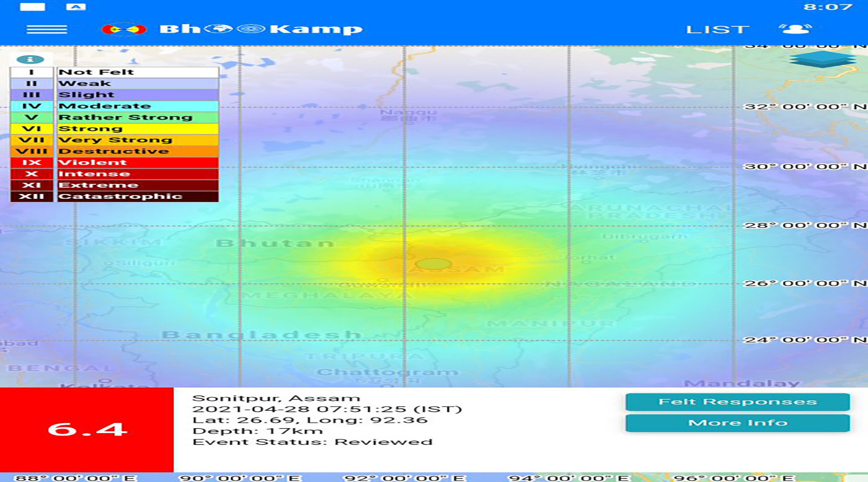Screen dimensions: 868x482
Task: Select the red 6.4 magnitude box
Action: (87, 429)
